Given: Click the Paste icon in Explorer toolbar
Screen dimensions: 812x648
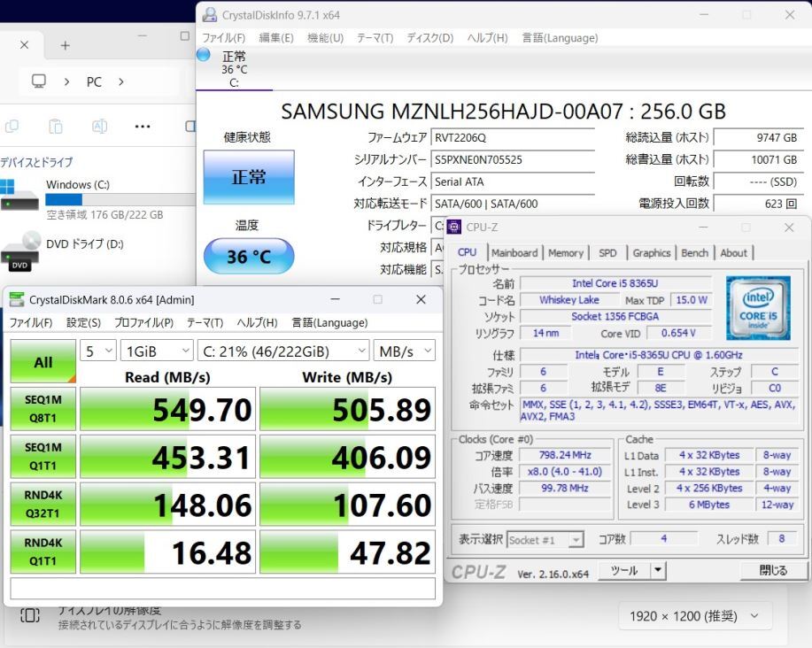Looking at the screenshot, I should [55, 127].
